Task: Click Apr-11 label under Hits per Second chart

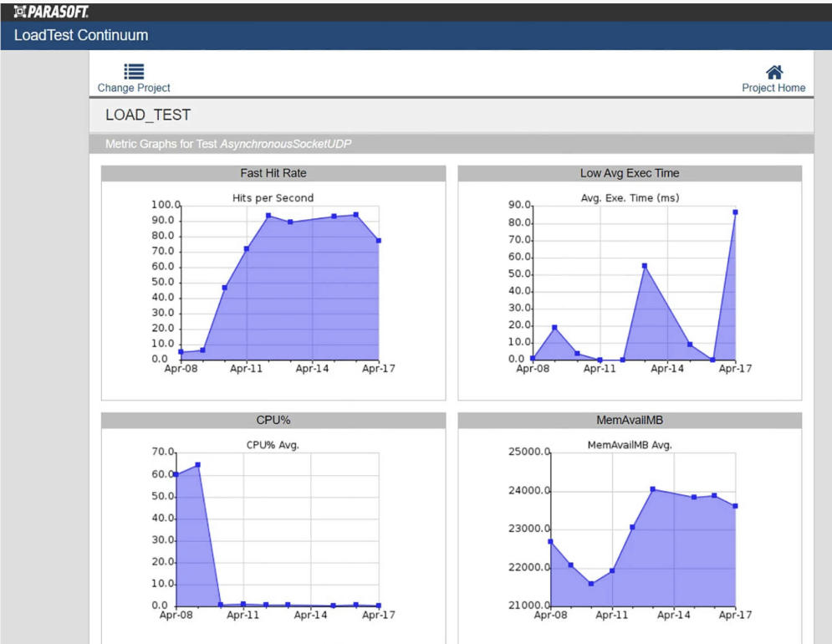Action: [246, 369]
